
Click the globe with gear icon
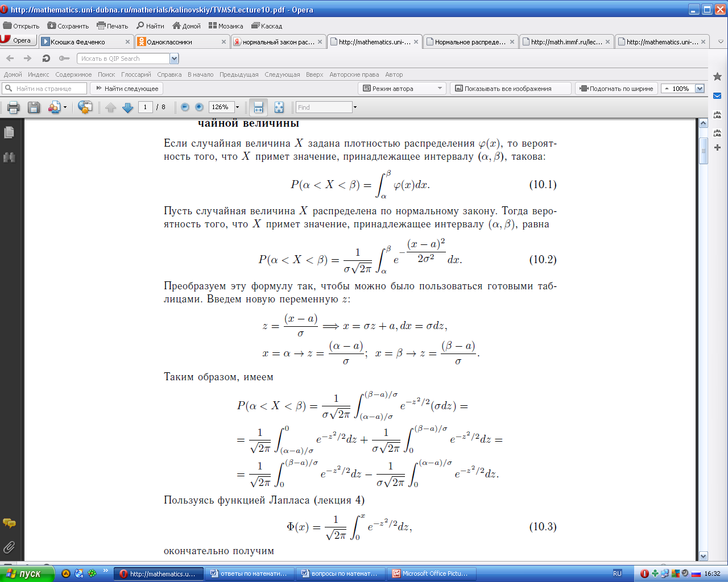(x=85, y=107)
